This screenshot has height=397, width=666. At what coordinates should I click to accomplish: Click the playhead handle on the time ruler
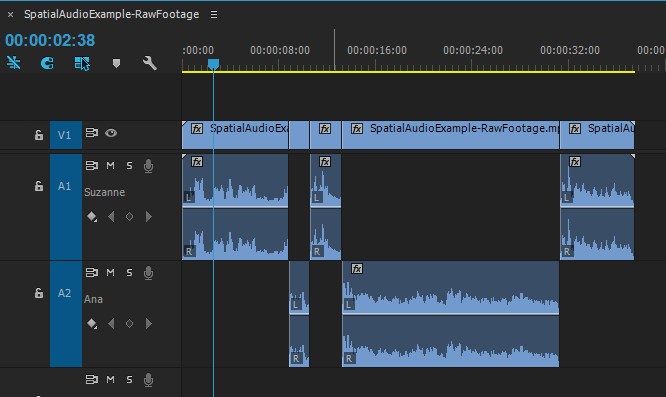click(x=213, y=64)
